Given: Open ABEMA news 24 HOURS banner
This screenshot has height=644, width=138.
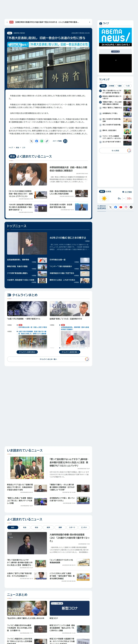Looking at the screenshot, I should [115, 37].
